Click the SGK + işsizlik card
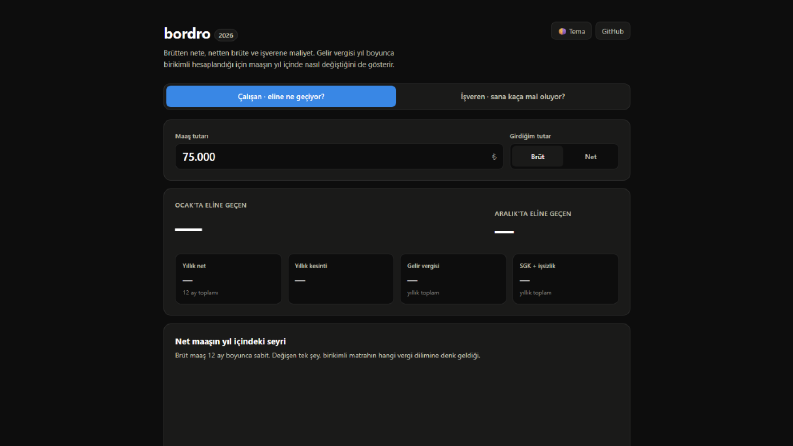The width and height of the screenshot is (793, 446). [x=565, y=279]
